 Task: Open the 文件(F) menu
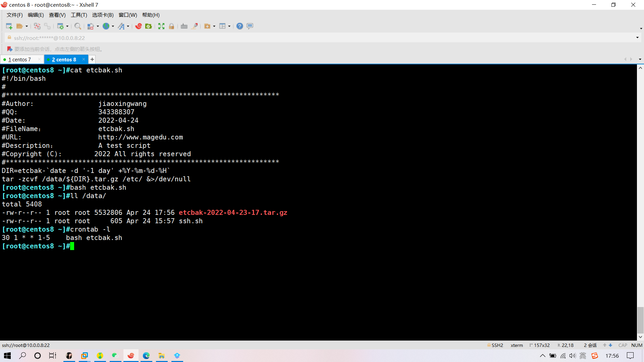coord(14,15)
